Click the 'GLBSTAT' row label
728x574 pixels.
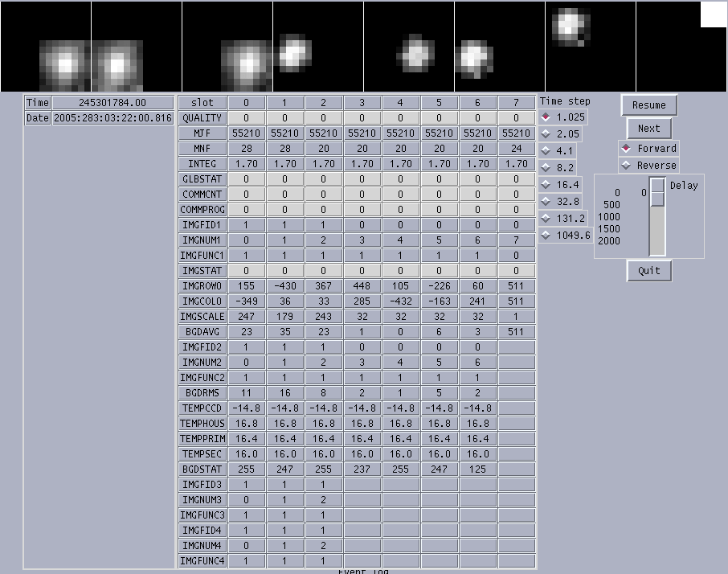coord(202,179)
